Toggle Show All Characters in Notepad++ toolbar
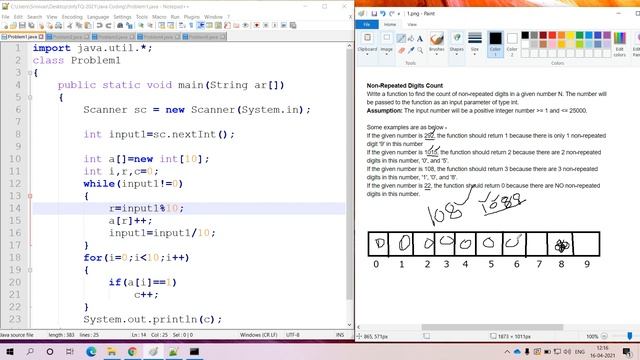640x360 pixels. (x=191, y=25)
